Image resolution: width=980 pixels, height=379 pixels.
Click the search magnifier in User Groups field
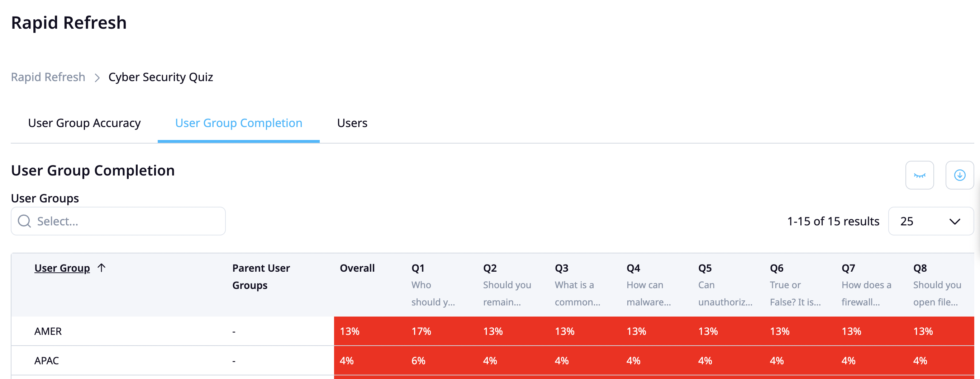click(x=24, y=221)
